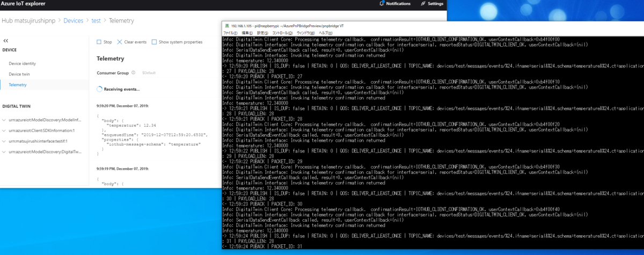The image size is (644, 255).
Task: Open the ファイル(F) menu in terminal
Action: click(230, 33)
